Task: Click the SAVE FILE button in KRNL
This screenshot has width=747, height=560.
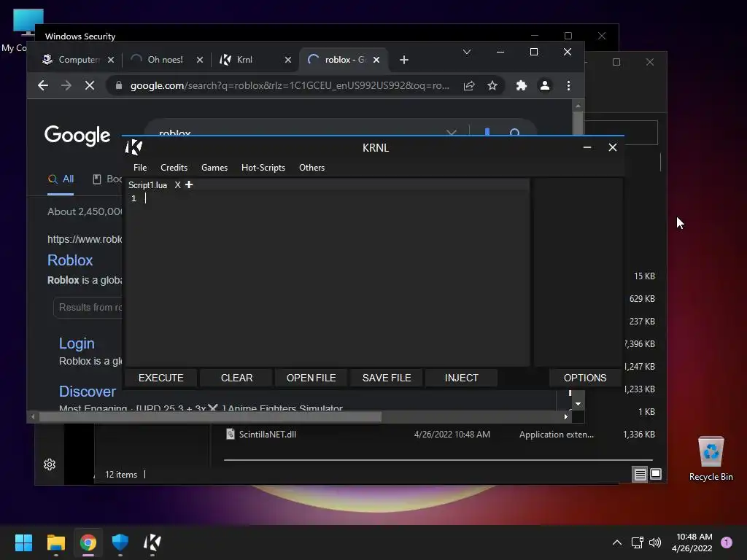Action: tap(387, 378)
